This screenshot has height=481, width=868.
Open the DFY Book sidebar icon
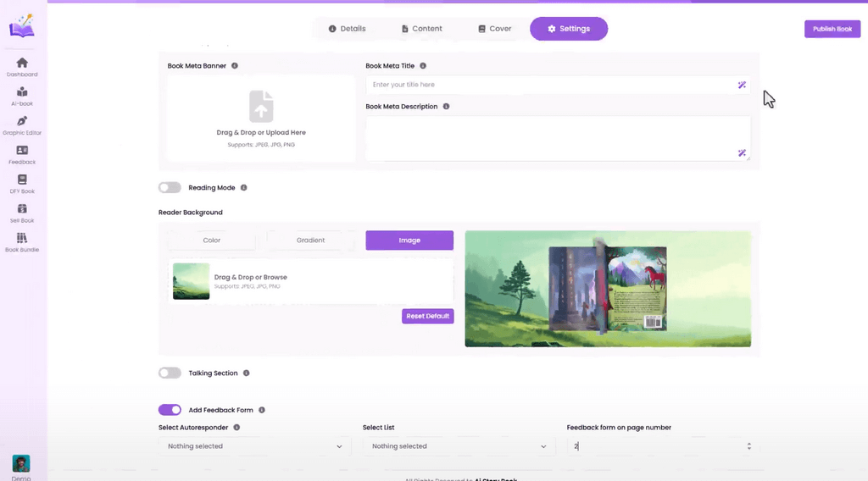22,180
